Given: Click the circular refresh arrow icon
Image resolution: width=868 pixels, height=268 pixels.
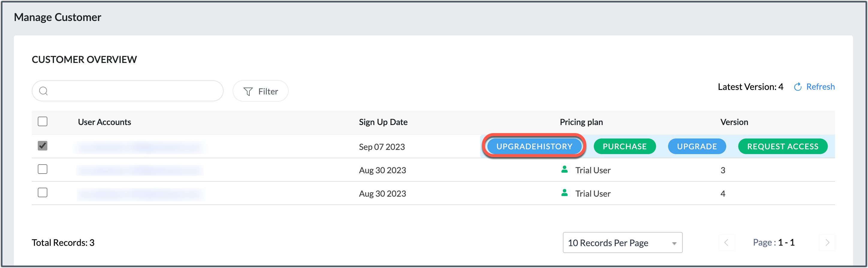Looking at the screenshot, I should coord(798,87).
